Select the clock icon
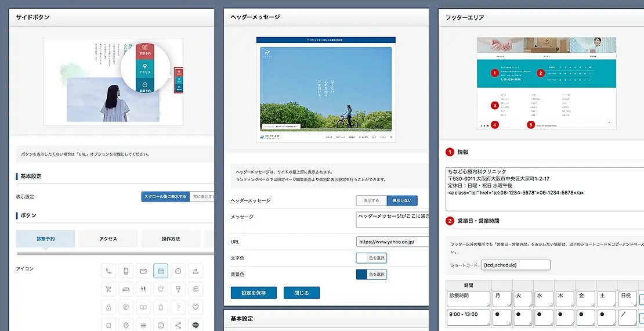 point(178,271)
